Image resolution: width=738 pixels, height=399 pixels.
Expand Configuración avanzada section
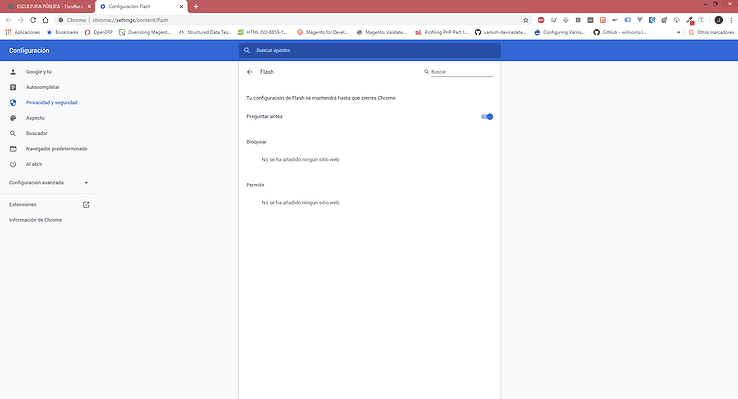(x=48, y=183)
